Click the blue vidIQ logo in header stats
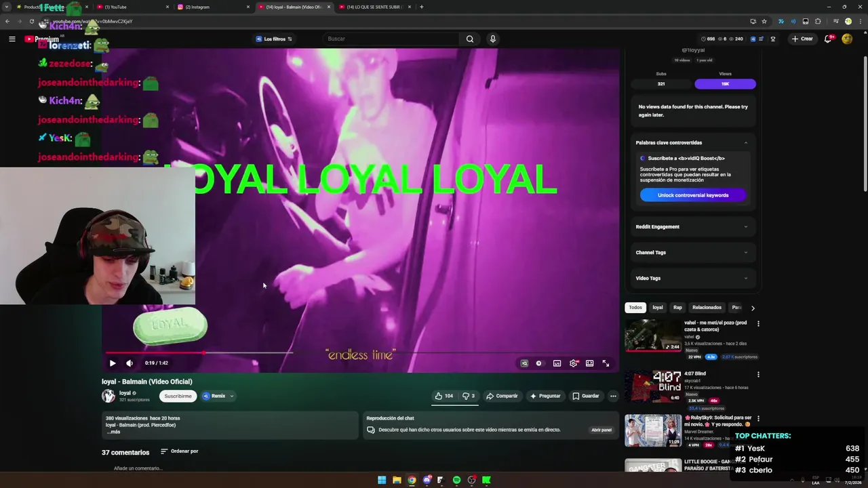Screen dimensions: 868x488 tap(753, 39)
